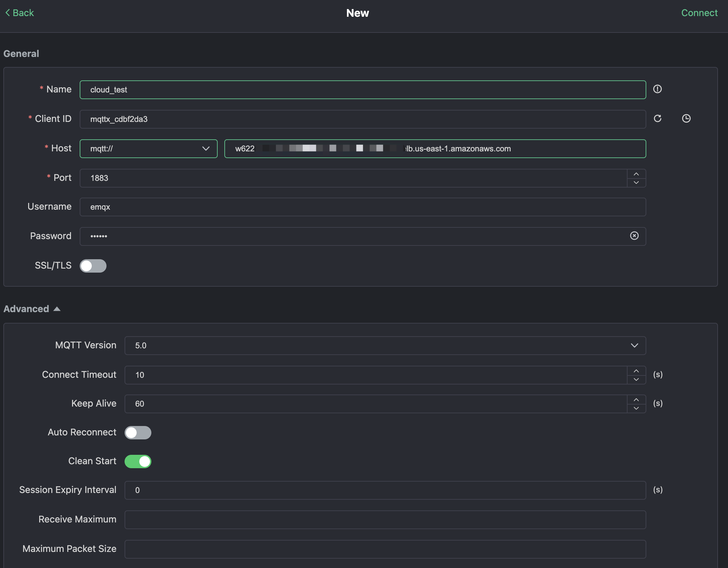
Task: Disable the Auto Reconnect toggle
Action: [x=138, y=432]
